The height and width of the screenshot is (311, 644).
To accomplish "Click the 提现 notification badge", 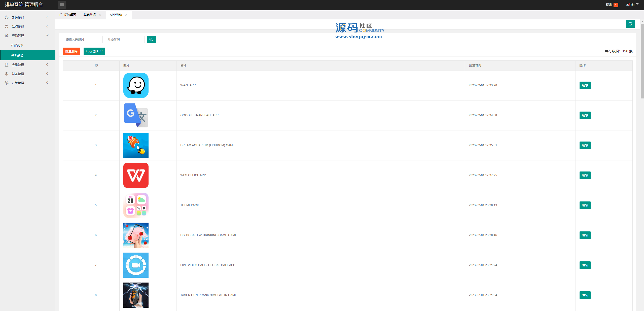I will (x=616, y=5).
